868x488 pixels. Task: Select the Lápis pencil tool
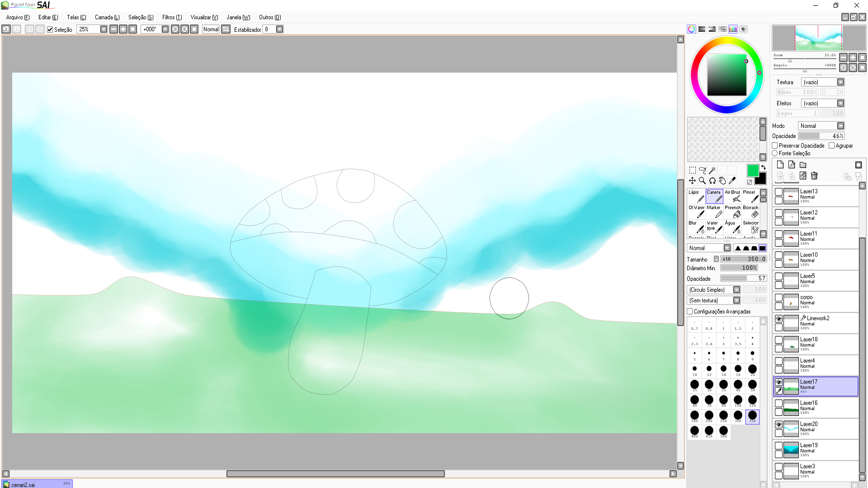click(x=696, y=196)
